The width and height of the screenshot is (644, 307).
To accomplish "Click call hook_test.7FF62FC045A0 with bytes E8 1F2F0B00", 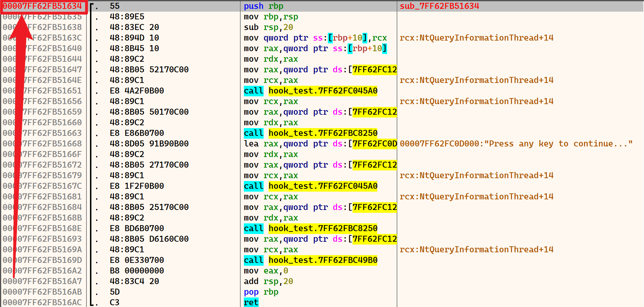I will [x=311, y=186].
